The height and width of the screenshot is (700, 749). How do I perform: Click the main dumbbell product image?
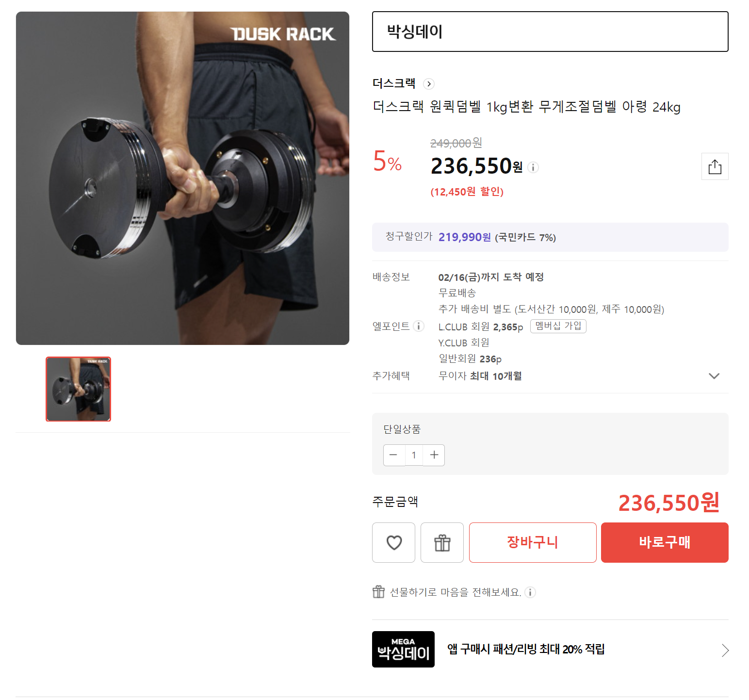click(182, 178)
